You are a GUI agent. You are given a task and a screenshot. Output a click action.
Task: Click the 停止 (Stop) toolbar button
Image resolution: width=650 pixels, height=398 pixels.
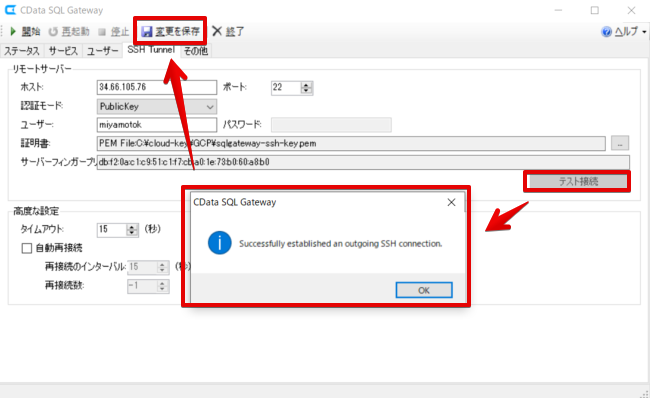pyautogui.click(x=114, y=32)
